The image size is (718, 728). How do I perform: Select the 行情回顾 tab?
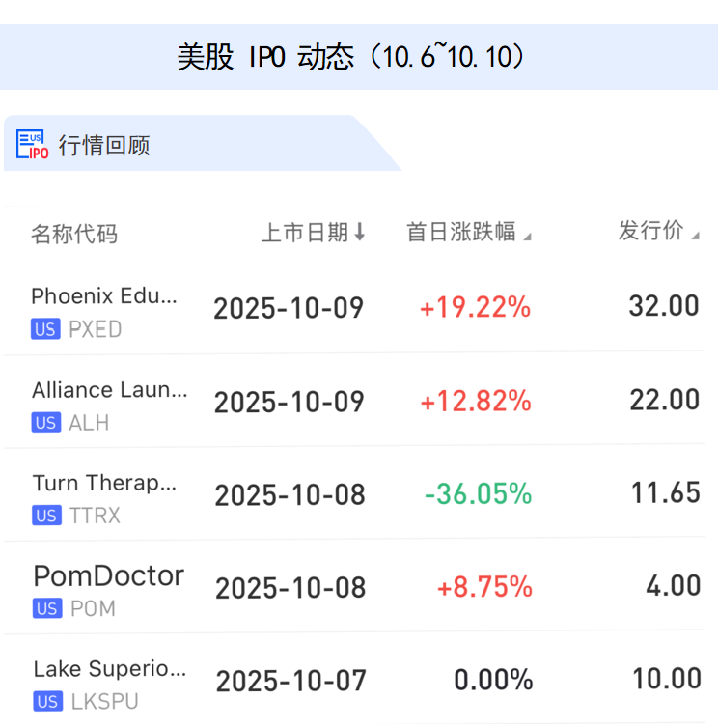click(x=104, y=146)
